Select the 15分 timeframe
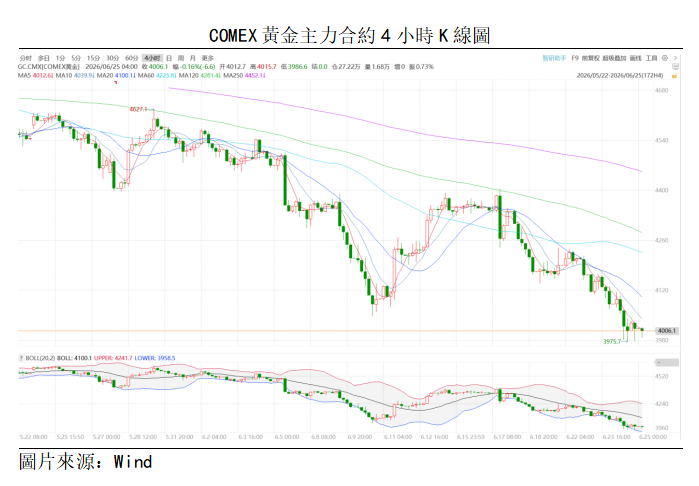The width and height of the screenshot is (699, 486). click(x=94, y=58)
